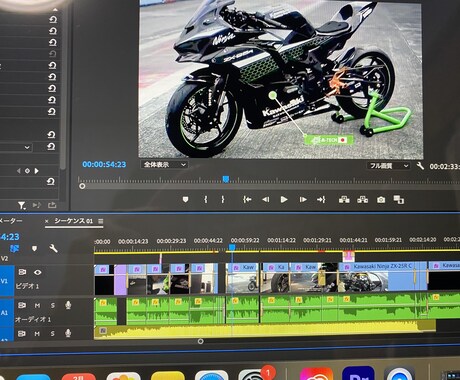Viewport: 460px width, 380px height.
Task: Add or remove keyframe diamond button
Action: (27, 171)
